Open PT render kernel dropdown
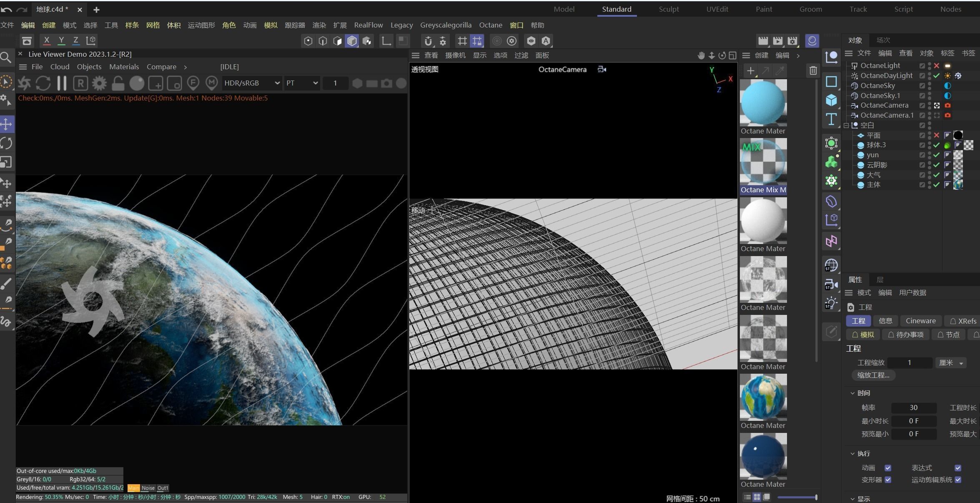 pos(302,83)
